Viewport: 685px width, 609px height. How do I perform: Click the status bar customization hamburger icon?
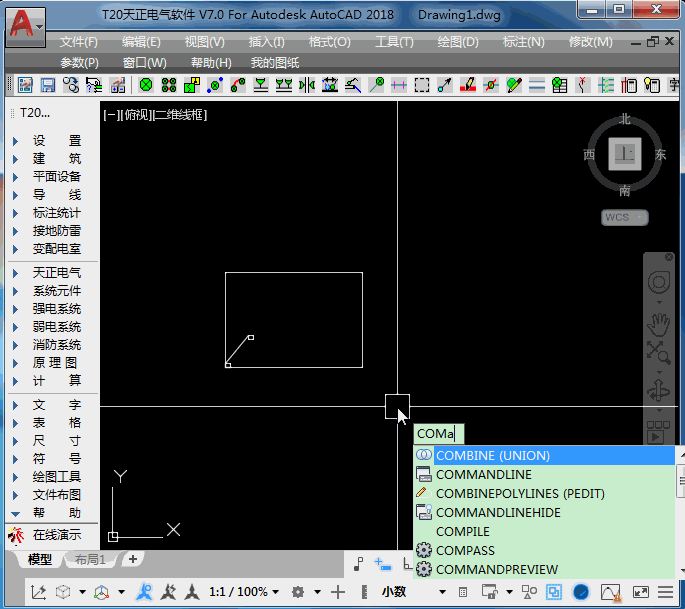[x=665, y=592]
